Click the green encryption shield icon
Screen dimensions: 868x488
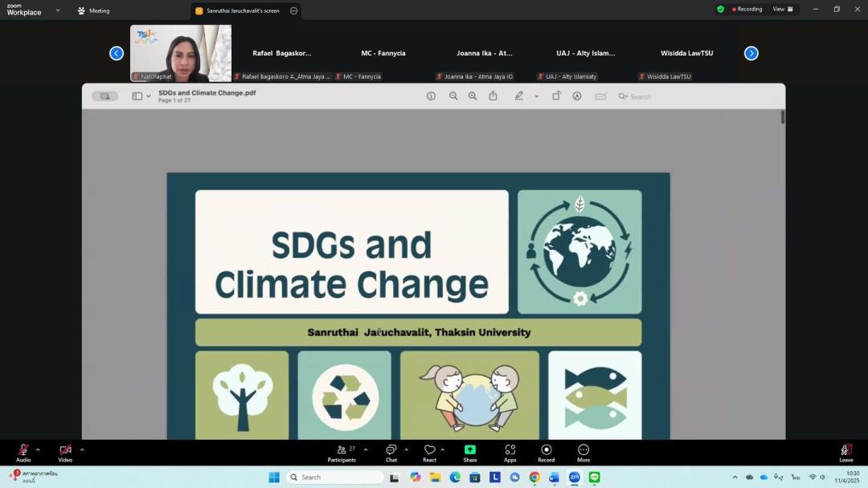click(x=720, y=10)
